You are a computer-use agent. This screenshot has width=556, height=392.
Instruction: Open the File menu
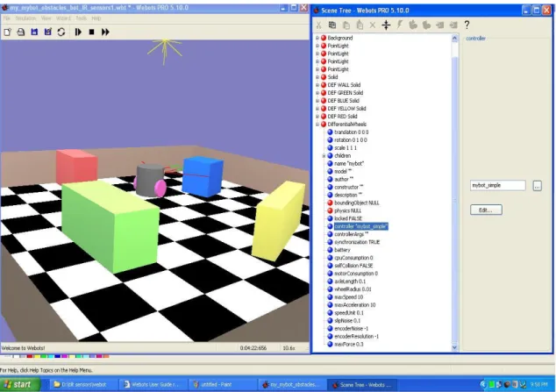click(x=7, y=18)
